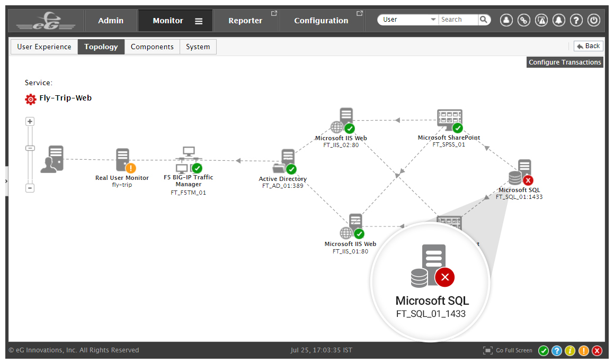
Task: Click the topology zoom slider handle
Action: coord(30,148)
